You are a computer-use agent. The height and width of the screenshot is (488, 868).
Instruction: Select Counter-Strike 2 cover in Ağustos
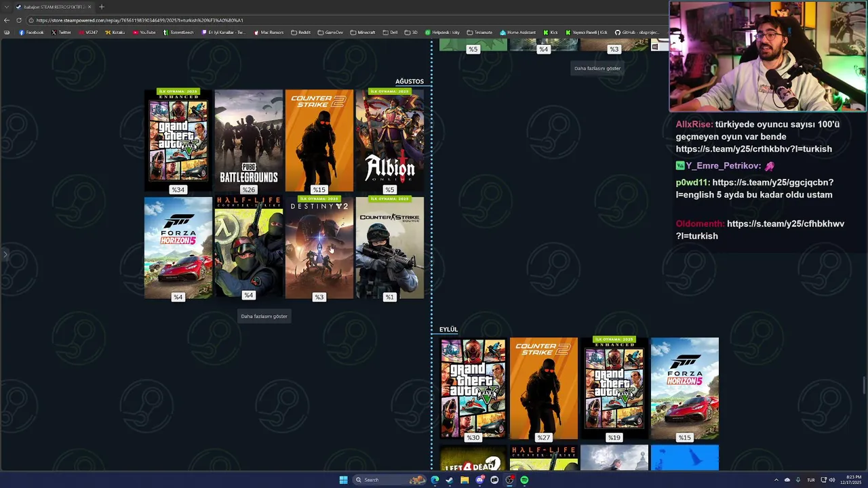(x=319, y=141)
